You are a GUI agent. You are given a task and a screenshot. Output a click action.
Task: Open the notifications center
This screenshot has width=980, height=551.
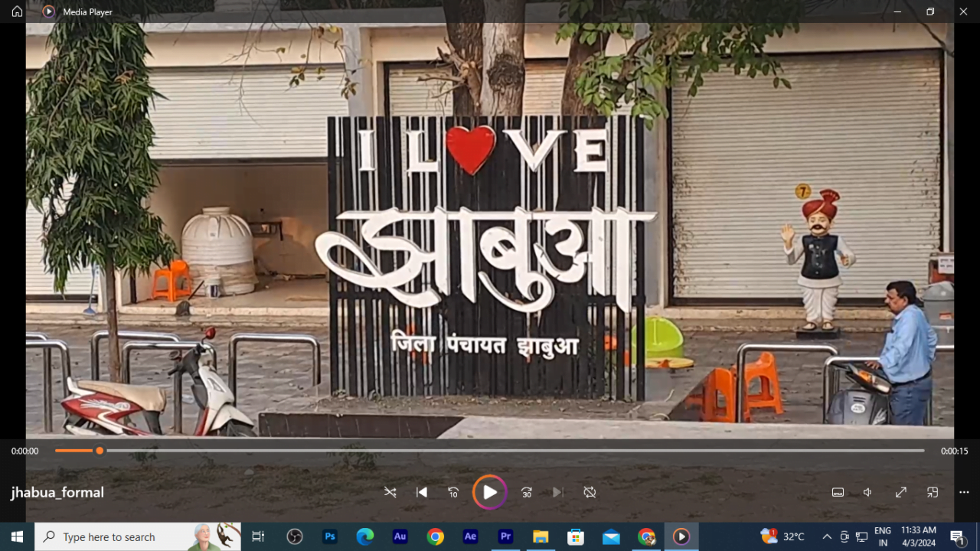(x=957, y=536)
